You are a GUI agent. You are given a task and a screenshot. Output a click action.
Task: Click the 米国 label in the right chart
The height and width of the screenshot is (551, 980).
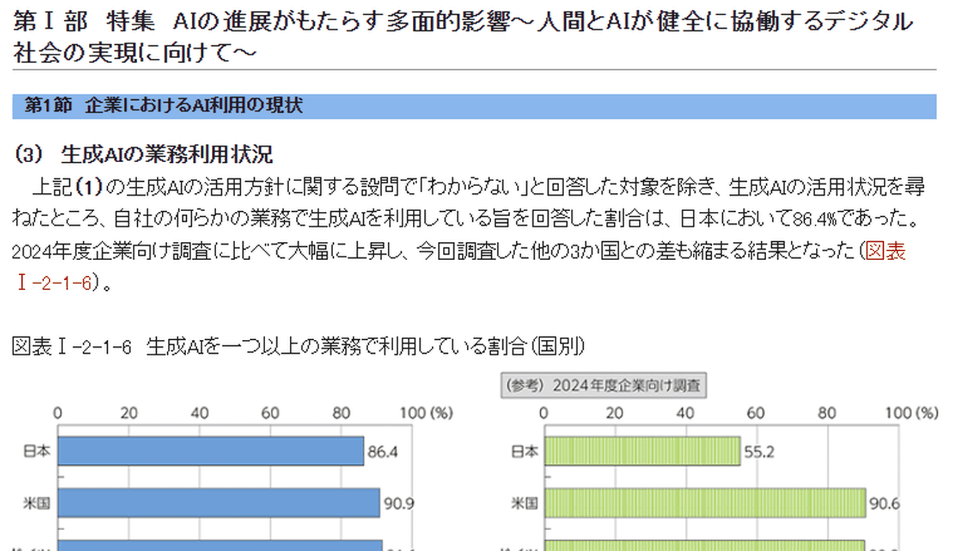click(x=524, y=503)
